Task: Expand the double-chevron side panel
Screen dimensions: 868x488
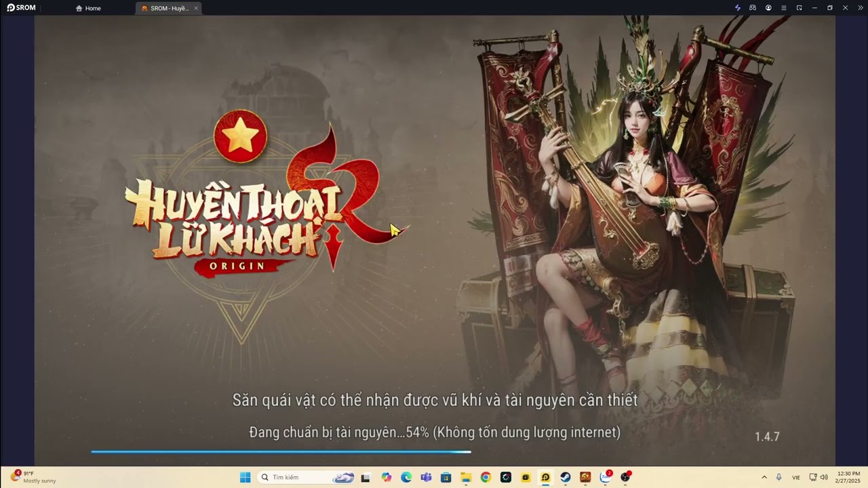Action: [x=861, y=8]
